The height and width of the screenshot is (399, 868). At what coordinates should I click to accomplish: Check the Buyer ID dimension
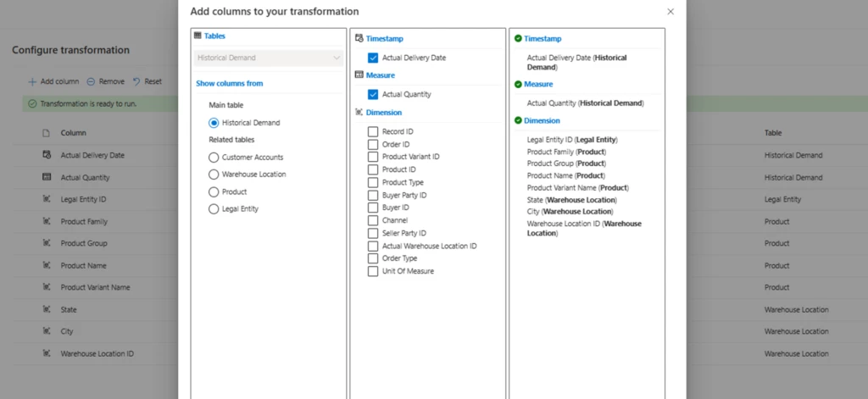(x=373, y=208)
